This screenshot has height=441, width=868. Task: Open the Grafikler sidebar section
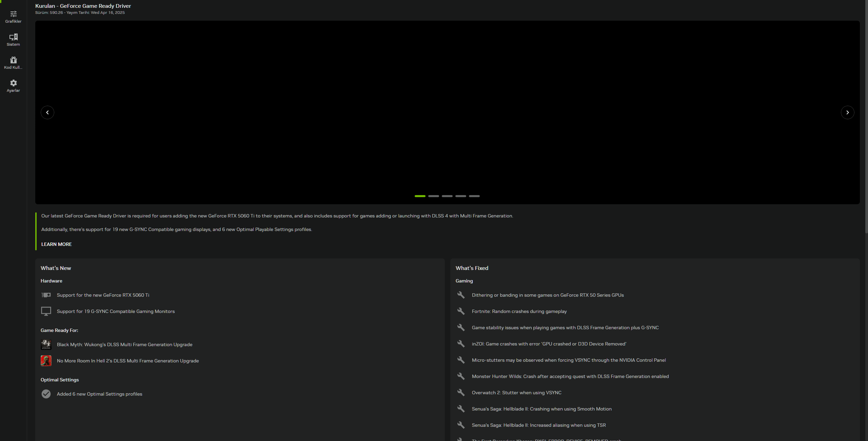point(13,17)
